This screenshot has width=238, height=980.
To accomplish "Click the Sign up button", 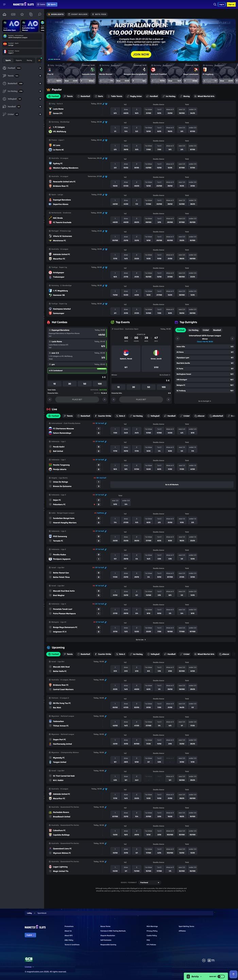I will pyautogui.click(x=231, y=4).
